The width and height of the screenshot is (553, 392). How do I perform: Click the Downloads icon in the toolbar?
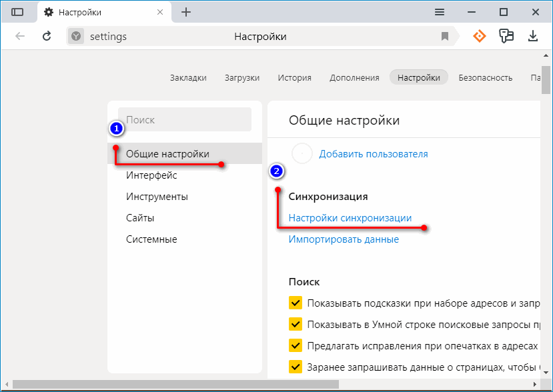click(533, 36)
